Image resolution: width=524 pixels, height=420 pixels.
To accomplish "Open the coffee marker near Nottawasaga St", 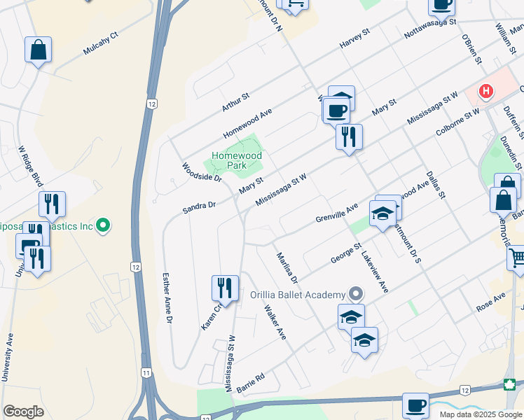I will point(442,8).
